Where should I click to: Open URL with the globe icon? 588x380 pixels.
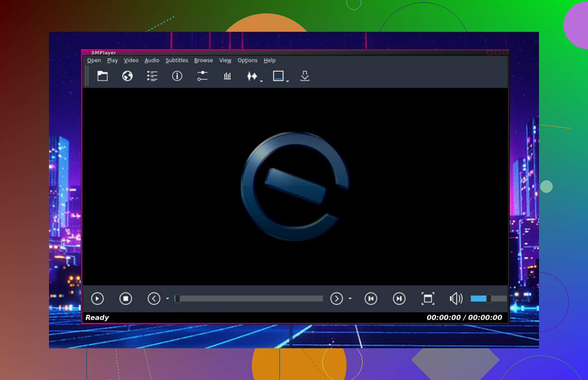click(127, 76)
